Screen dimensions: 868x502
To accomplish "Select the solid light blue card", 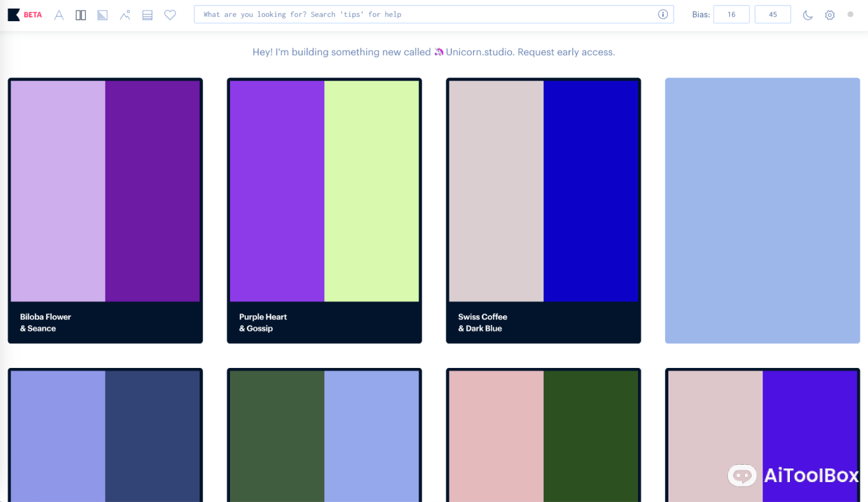I will 762,210.
